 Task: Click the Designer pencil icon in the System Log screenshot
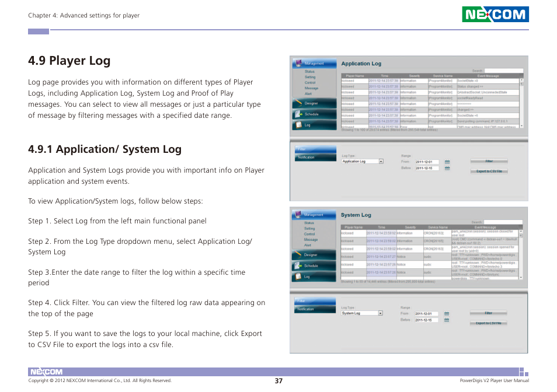click(x=298, y=255)
